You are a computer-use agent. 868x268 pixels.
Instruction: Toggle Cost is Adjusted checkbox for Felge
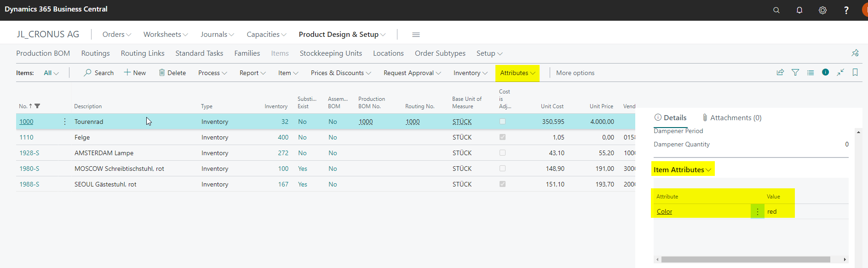[x=502, y=137]
